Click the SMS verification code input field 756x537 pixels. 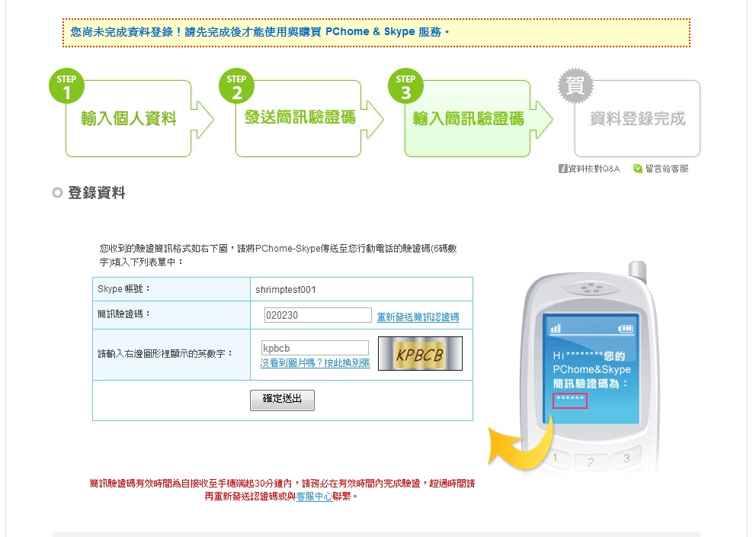coord(318,315)
